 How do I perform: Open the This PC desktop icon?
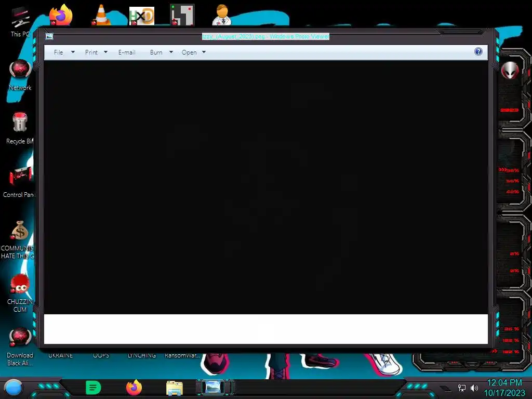[20, 22]
